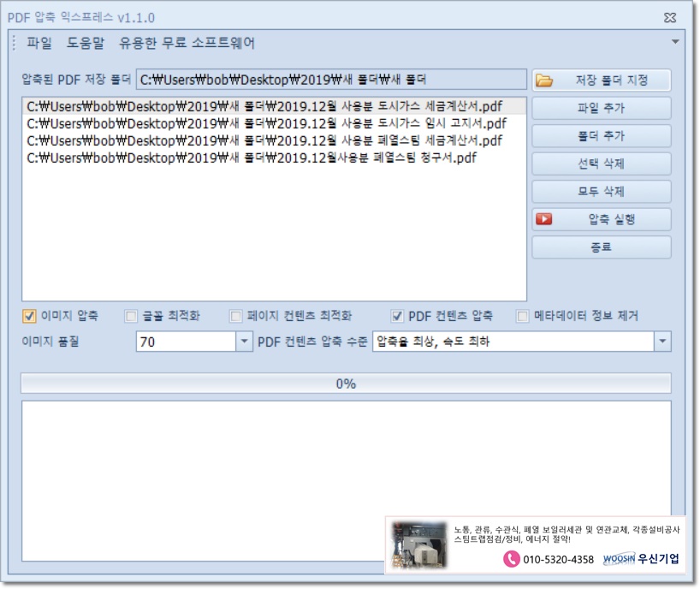The height and width of the screenshot is (589, 700).
Task: Select the 도시가스 임시 고지서.pdf file row
Action: pos(274,123)
